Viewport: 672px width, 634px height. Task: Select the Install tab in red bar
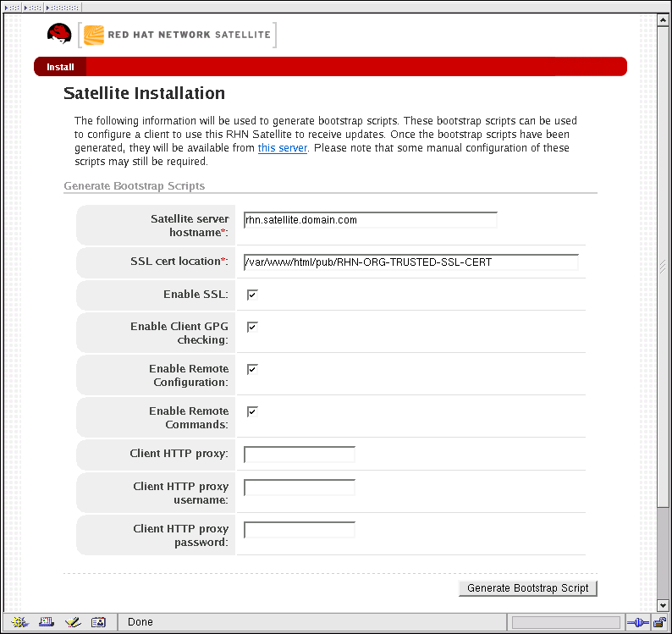click(x=60, y=67)
